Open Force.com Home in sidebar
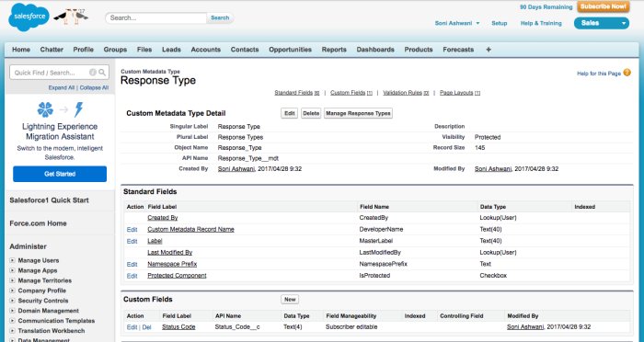The width and height of the screenshot is (644, 342). (x=38, y=223)
